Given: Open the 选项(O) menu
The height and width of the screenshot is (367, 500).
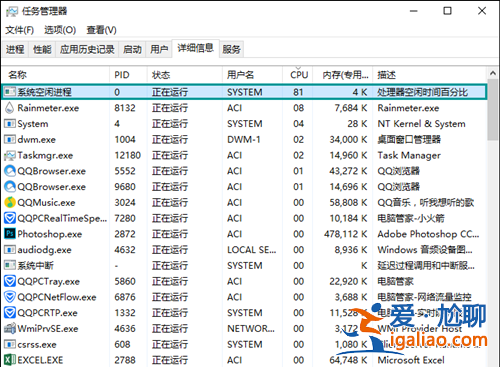Looking at the screenshot, I should (60, 30).
